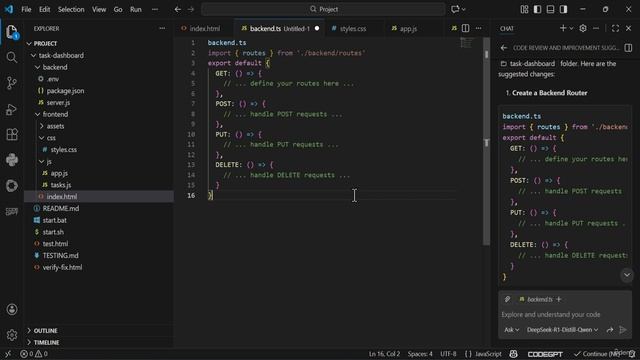Switch to the app.js tab
This screenshot has width=640, height=360.
coord(408,28)
